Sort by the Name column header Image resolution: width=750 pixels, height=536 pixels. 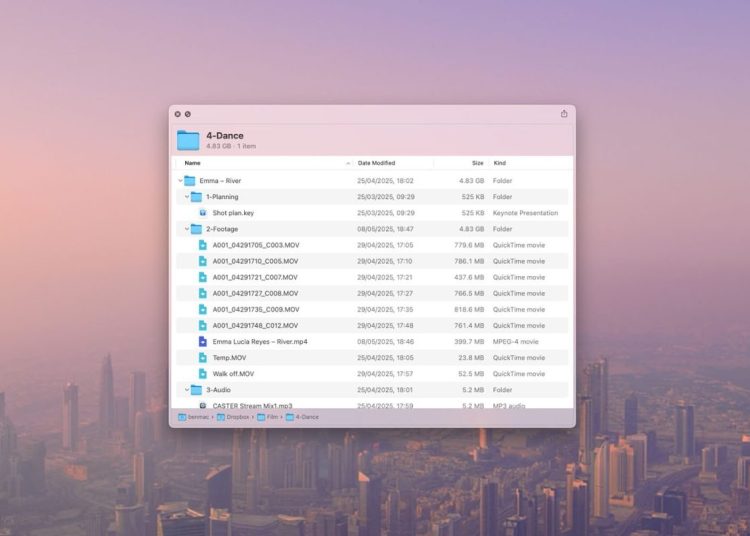point(193,163)
